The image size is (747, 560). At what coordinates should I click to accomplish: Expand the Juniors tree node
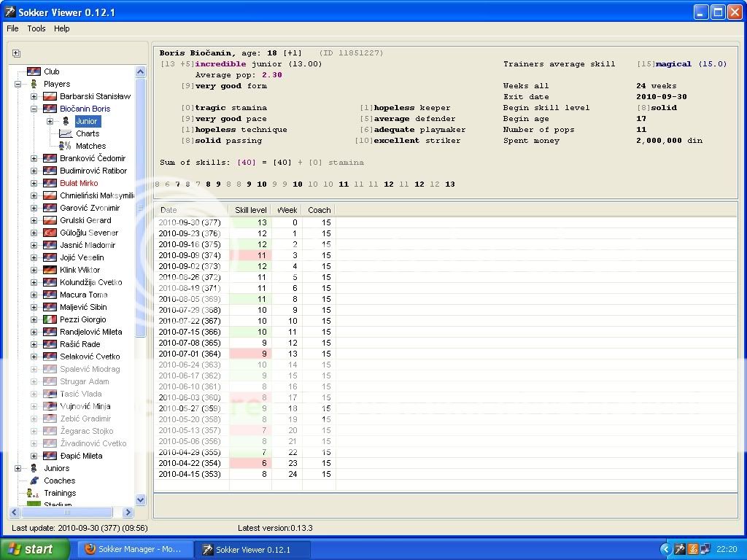[x=18, y=468]
